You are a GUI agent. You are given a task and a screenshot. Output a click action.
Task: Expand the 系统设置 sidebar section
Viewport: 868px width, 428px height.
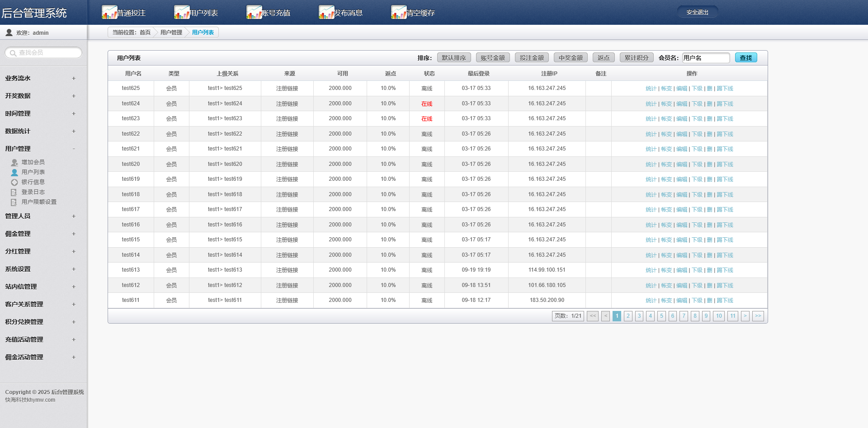click(x=74, y=269)
